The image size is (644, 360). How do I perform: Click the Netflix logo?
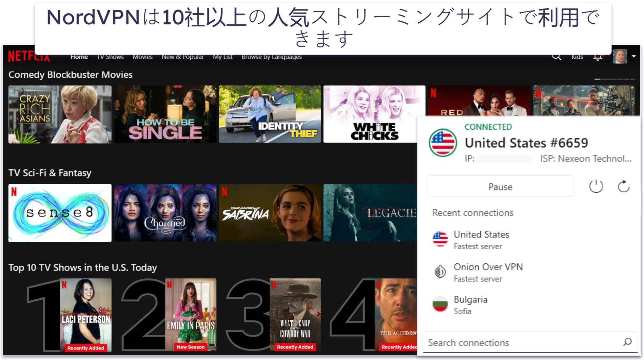tap(29, 56)
